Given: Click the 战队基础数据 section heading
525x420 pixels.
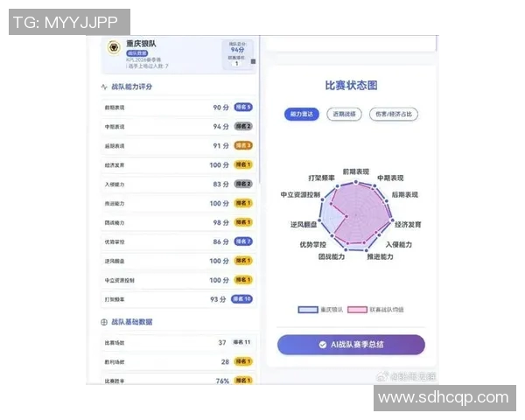Looking at the screenshot, I should pos(131,322).
